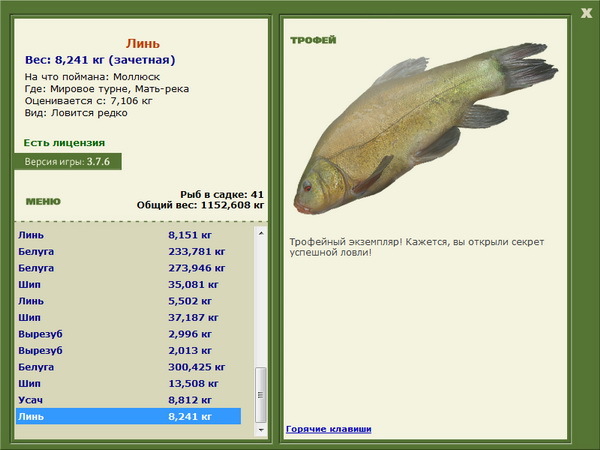Viewport: 600px width, 450px height.
Task: Select the Белуга 273,946 кг row
Action: [x=129, y=268]
